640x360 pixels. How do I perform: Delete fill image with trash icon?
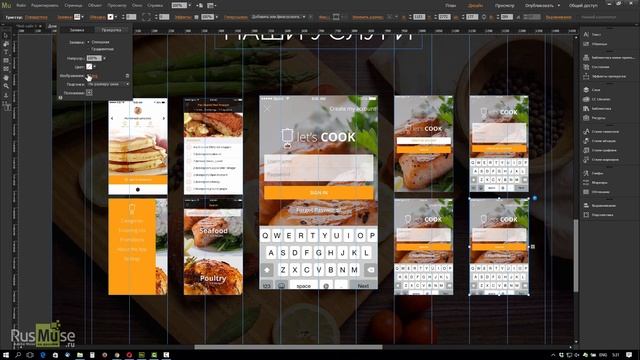[x=127, y=76]
